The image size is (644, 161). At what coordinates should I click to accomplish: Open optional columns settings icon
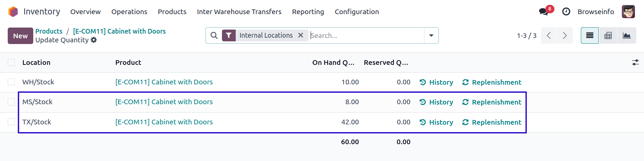(x=635, y=63)
